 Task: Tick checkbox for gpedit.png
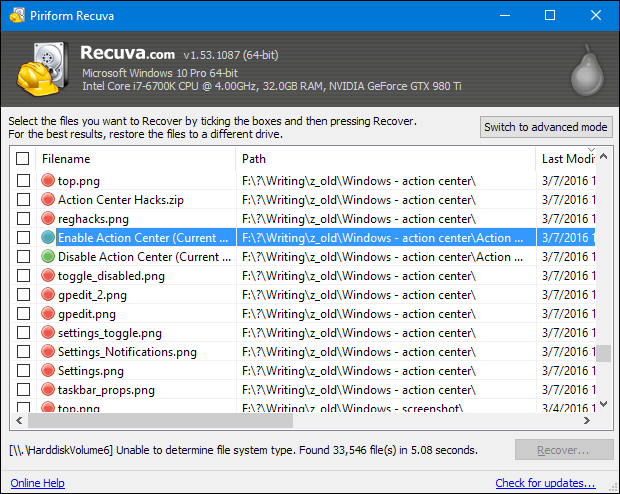(x=23, y=313)
